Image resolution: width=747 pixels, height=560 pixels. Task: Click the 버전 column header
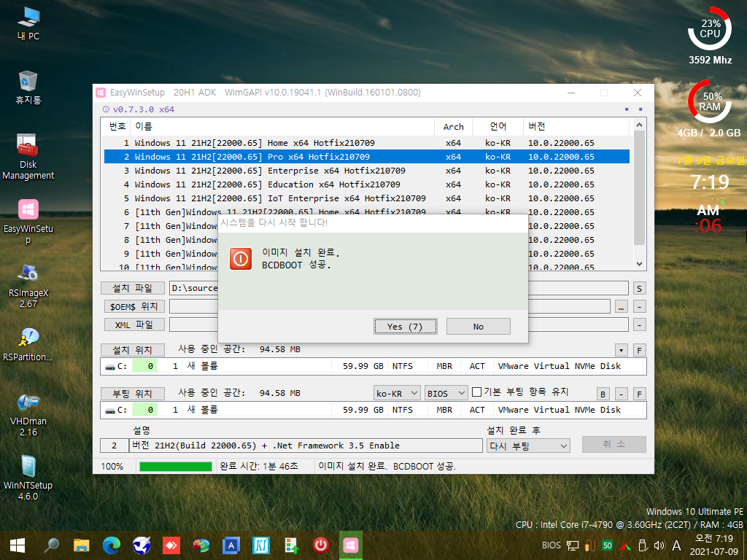coord(576,126)
